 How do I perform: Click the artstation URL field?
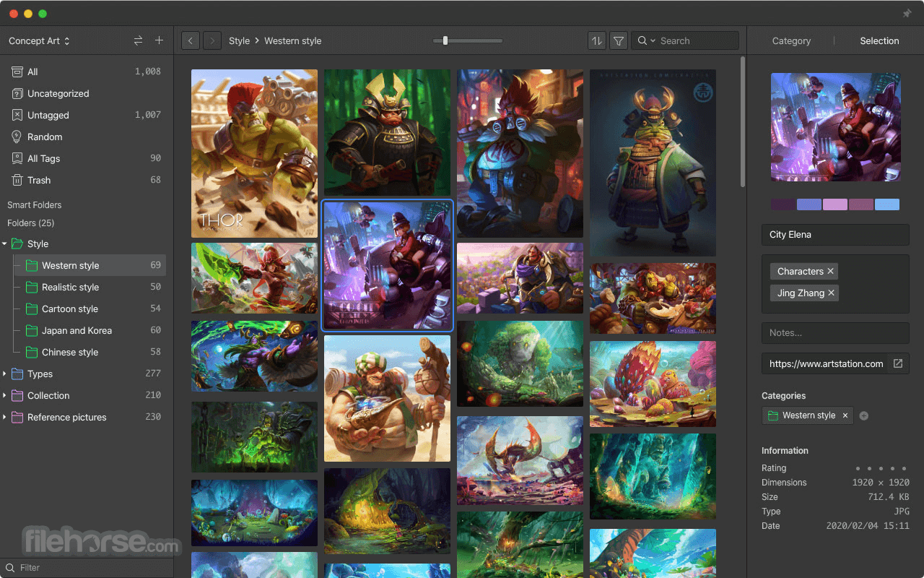tap(826, 363)
